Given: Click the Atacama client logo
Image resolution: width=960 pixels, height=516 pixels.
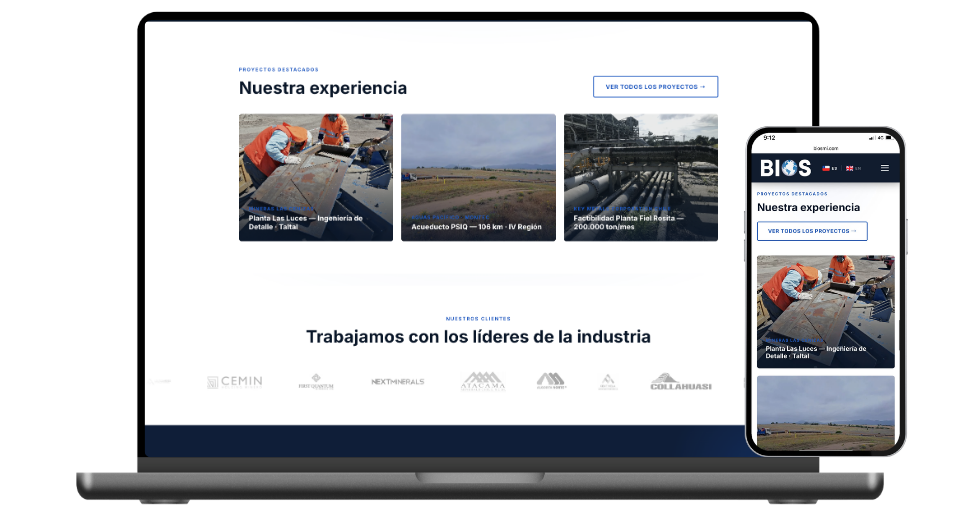Looking at the screenshot, I should click(483, 381).
